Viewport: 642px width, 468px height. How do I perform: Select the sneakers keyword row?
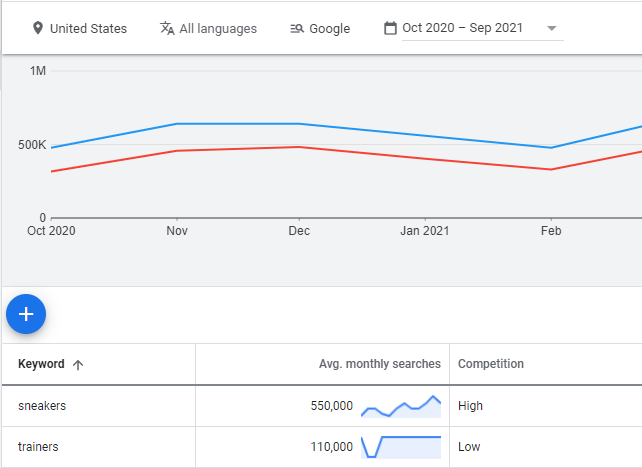(42, 406)
